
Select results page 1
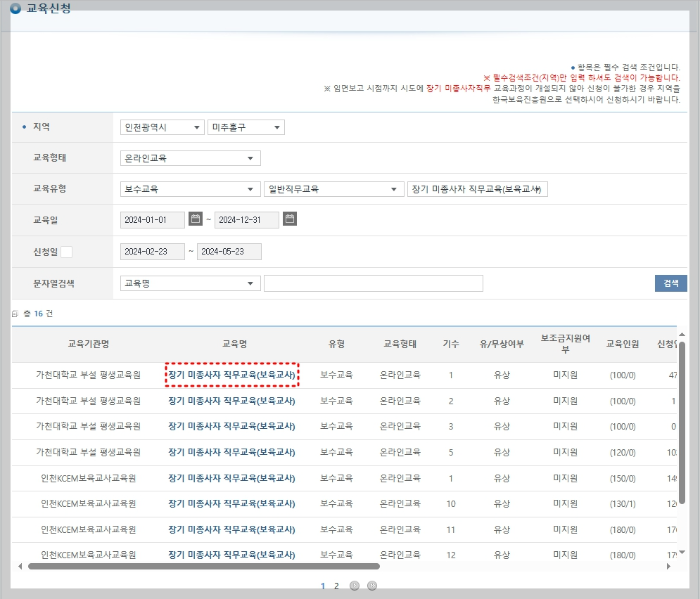[323, 586]
